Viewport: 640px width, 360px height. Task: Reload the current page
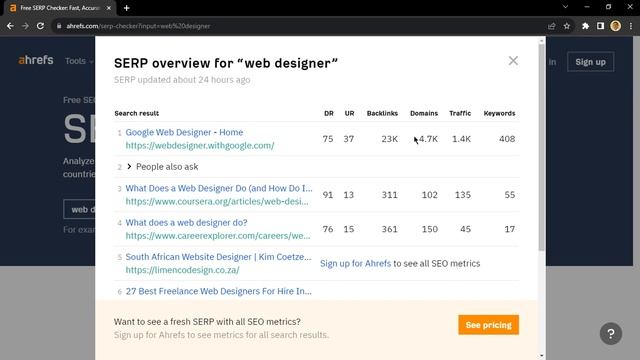click(40, 26)
